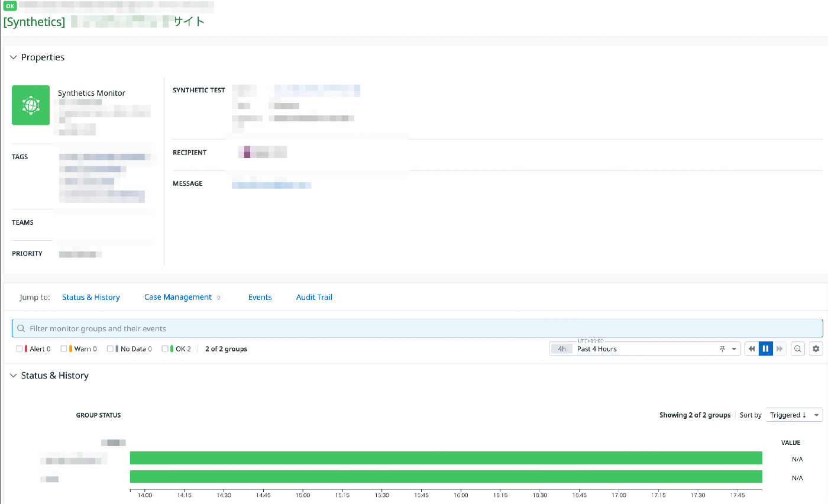Click the fast-forward time range button

780,349
